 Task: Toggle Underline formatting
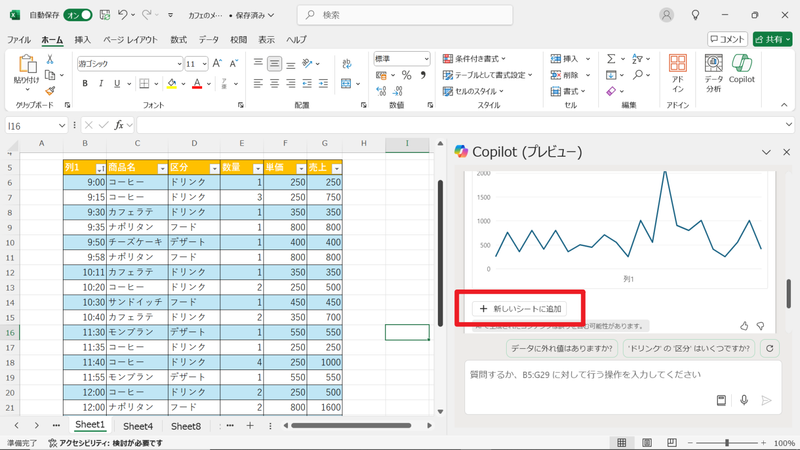117,84
